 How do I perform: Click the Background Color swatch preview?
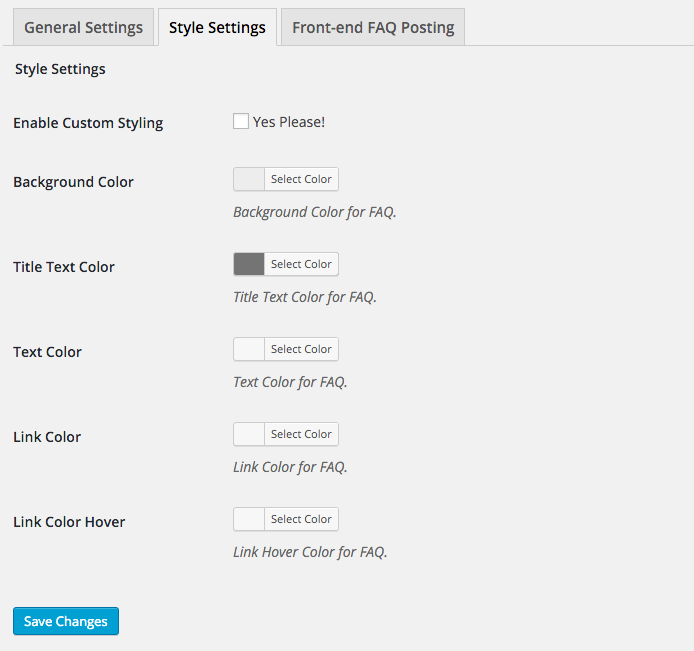249,179
